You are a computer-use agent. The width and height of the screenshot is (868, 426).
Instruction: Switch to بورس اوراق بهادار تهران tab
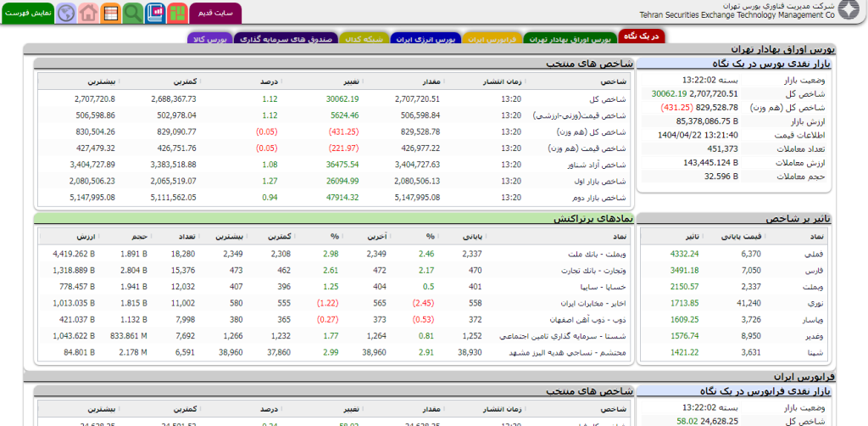[570, 39]
